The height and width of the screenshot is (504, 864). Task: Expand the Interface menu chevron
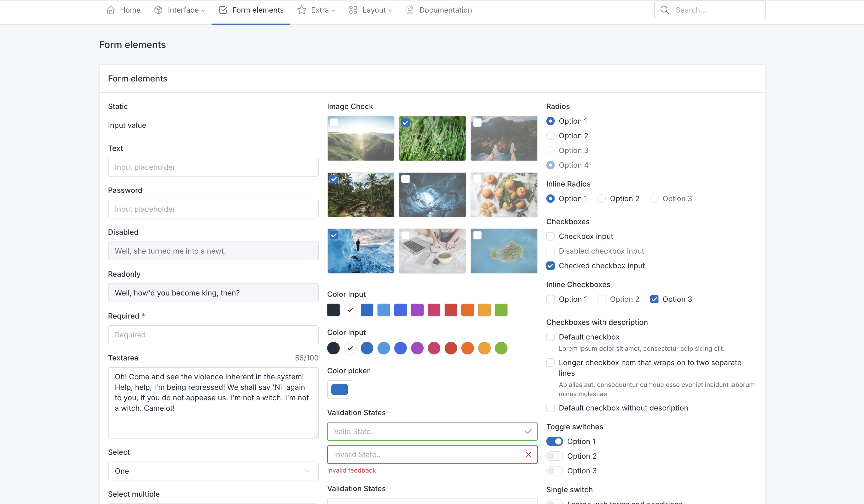203,11
